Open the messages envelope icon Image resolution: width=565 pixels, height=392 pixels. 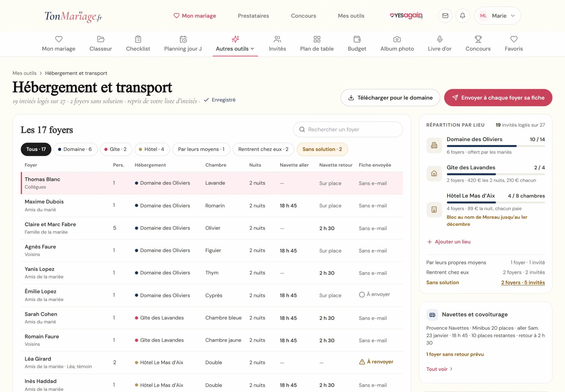coord(445,16)
